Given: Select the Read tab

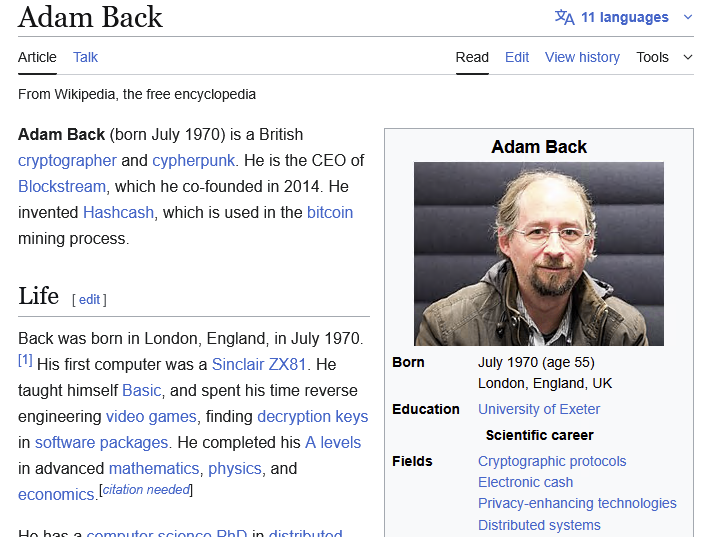Looking at the screenshot, I should (472, 57).
